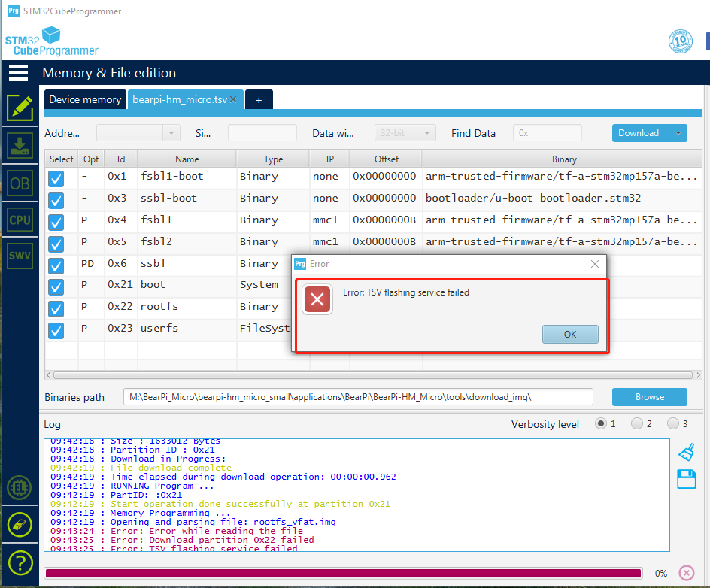Toggle checkbox for userfs partition
The height and width of the screenshot is (588, 710).
pos(56,330)
